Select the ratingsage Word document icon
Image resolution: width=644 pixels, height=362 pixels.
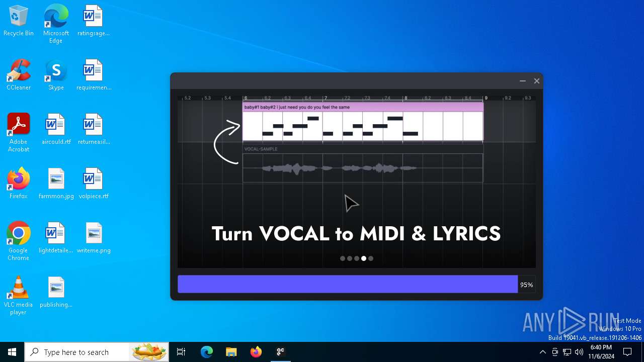93,21
